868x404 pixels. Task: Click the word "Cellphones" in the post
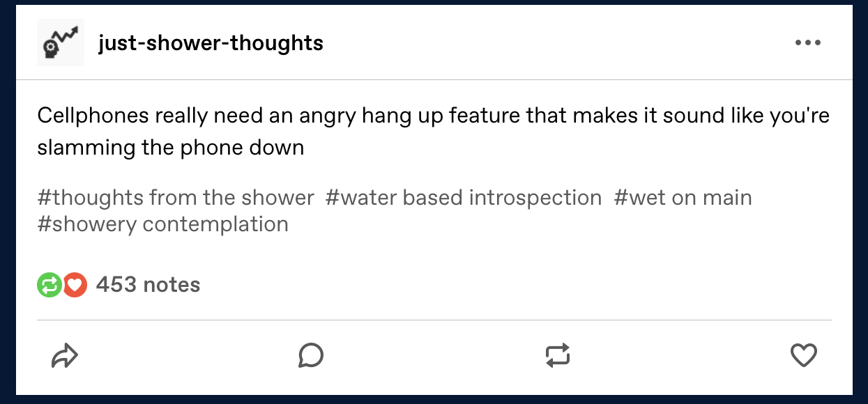pyautogui.click(x=92, y=115)
